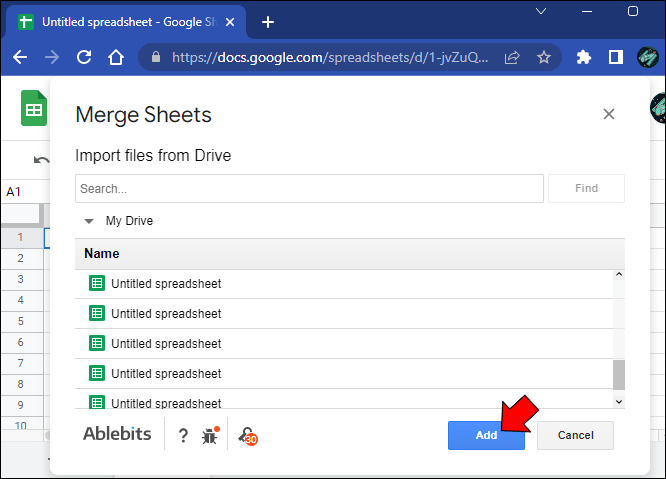The width and height of the screenshot is (666, 479).
Task: Bookmark this page with the star icon
Action: click(544, 58)
